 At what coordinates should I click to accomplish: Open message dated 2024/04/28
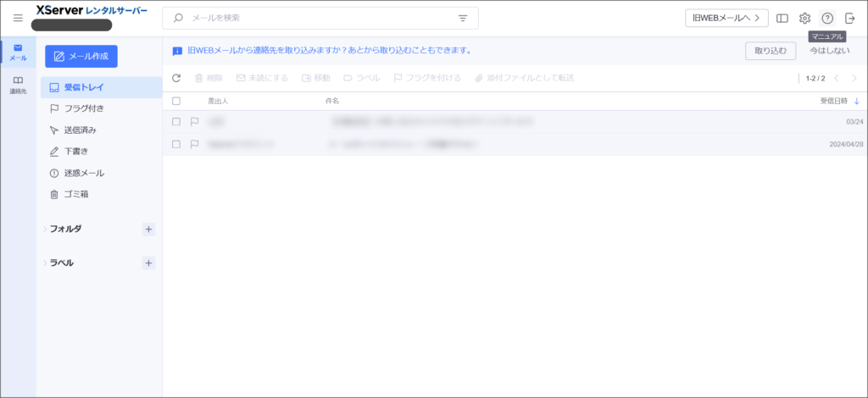(x=515, y=144)
